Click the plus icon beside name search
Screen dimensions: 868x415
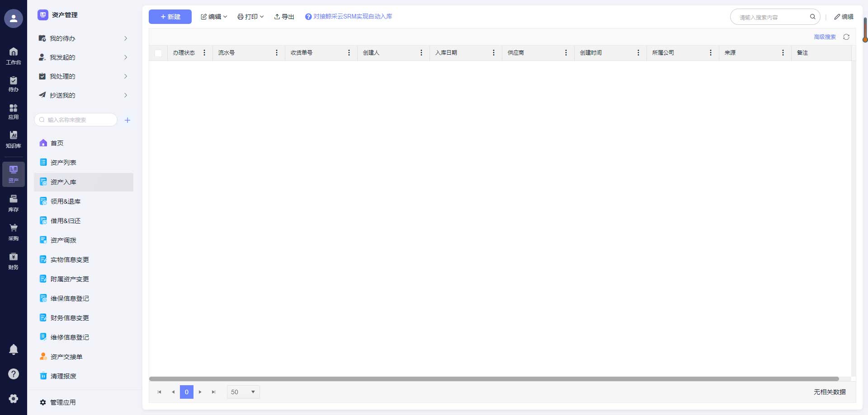(127, 120)
